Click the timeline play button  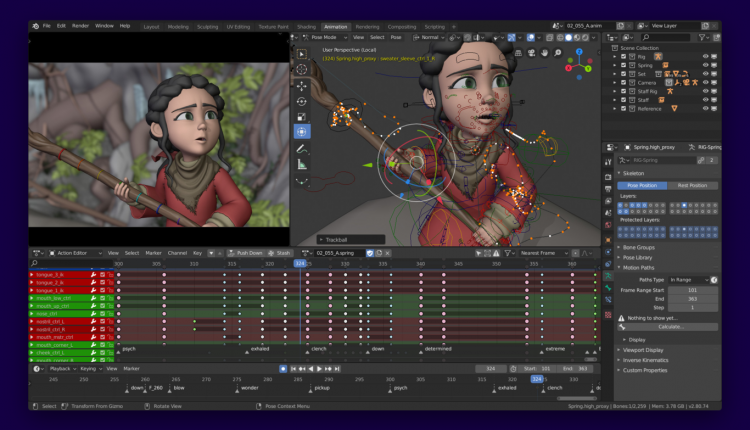[x=320, y=369]
